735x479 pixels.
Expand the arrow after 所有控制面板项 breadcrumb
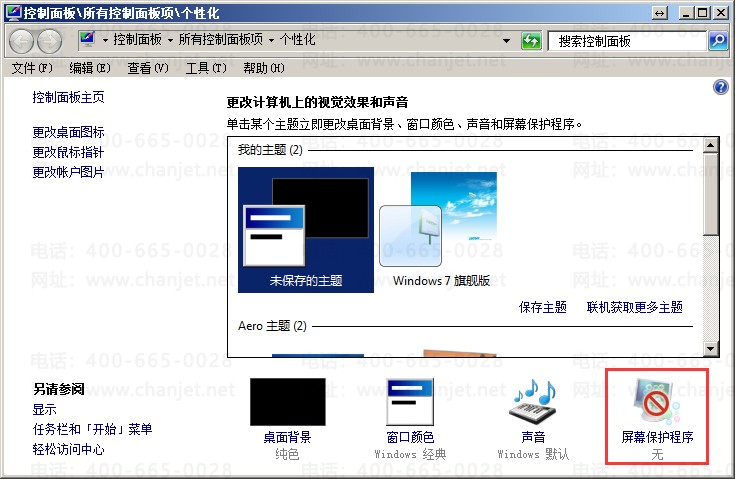pos(270,40)
